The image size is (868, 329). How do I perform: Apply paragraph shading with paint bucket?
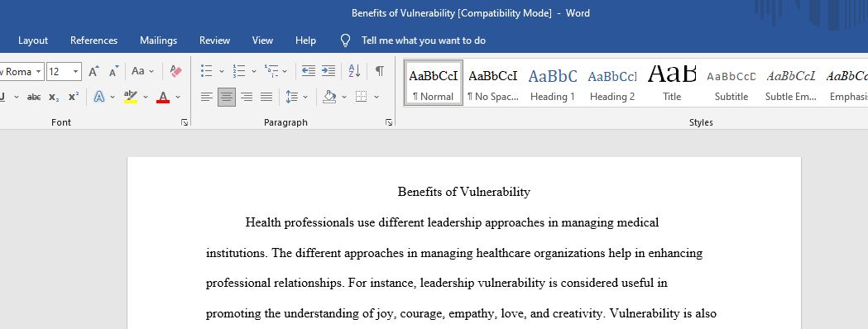click(x=329, y=97)
